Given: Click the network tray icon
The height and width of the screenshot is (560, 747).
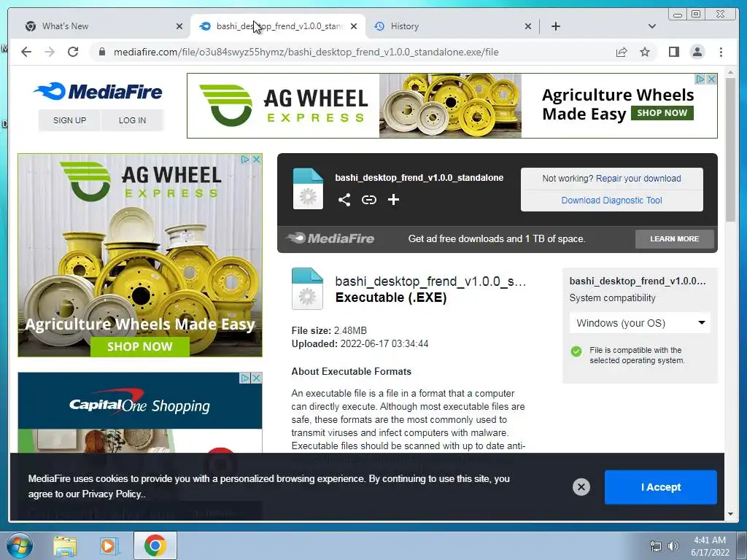Looking at the screenshot, I should click(x=656, y=546).
